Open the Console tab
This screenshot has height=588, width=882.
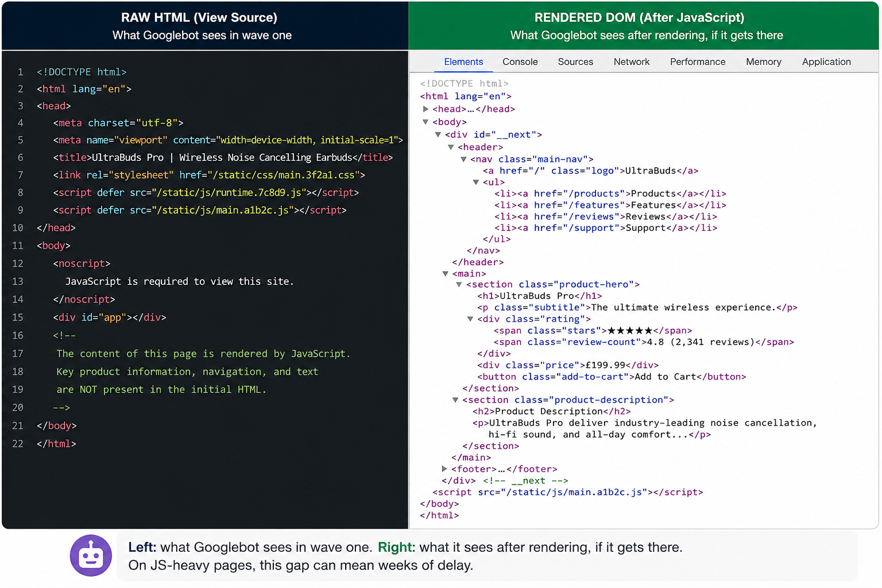[520, 61]
